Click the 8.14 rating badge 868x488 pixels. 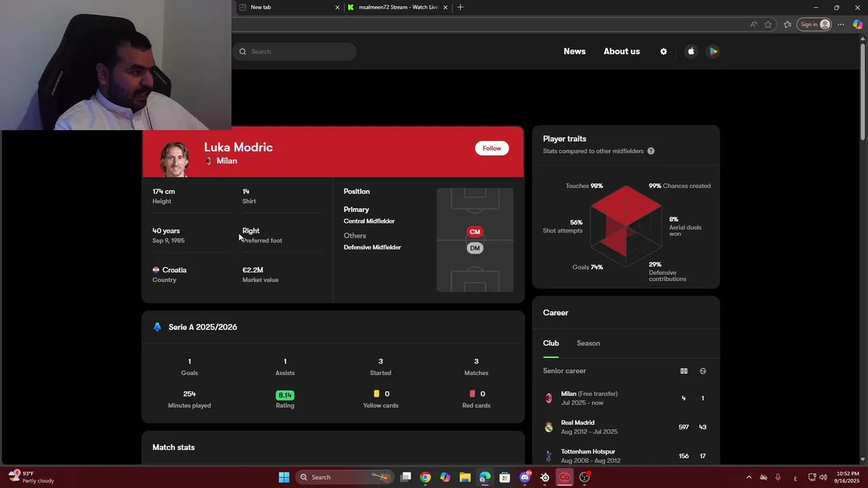click(x=285, y=395)
